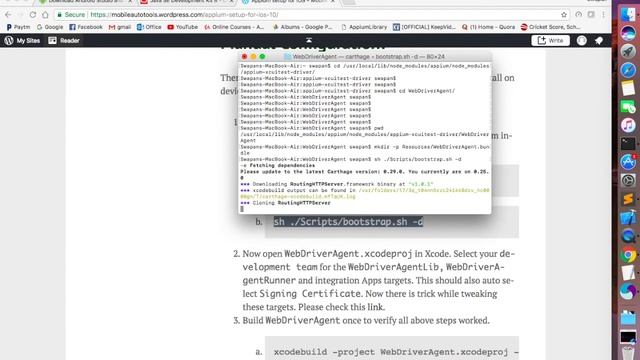Image resolution: width=640 pixels, height=360 pixels.
Task: Click the collapse icon in WordPress admin bar
Action: (309, 40)
